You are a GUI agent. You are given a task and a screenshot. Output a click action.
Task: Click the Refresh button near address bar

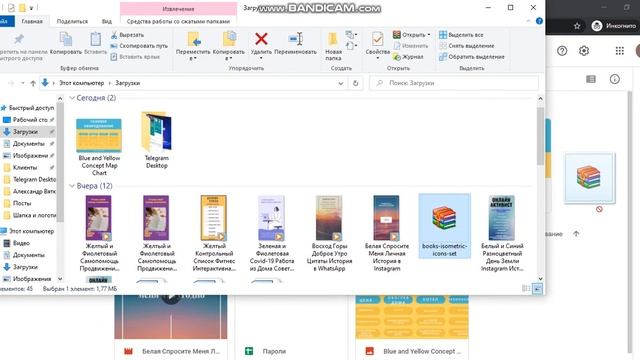tap(356, 83)
